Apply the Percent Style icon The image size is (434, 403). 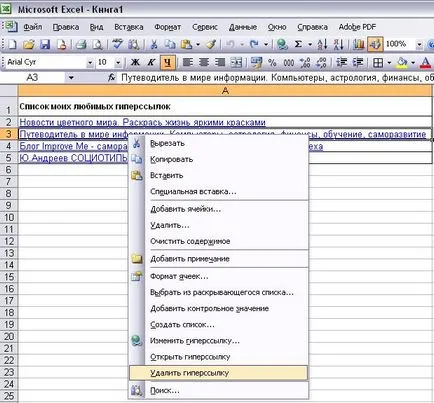(x=272, y=62)
